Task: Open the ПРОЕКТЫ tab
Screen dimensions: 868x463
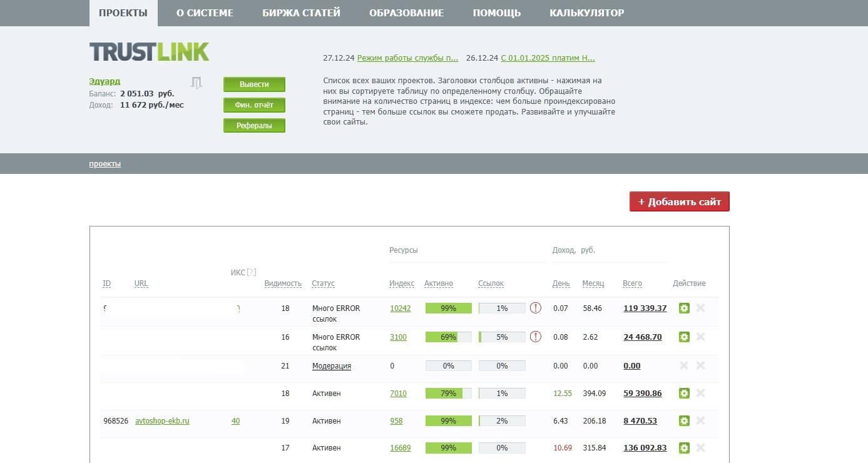Action: coord(123,13)
